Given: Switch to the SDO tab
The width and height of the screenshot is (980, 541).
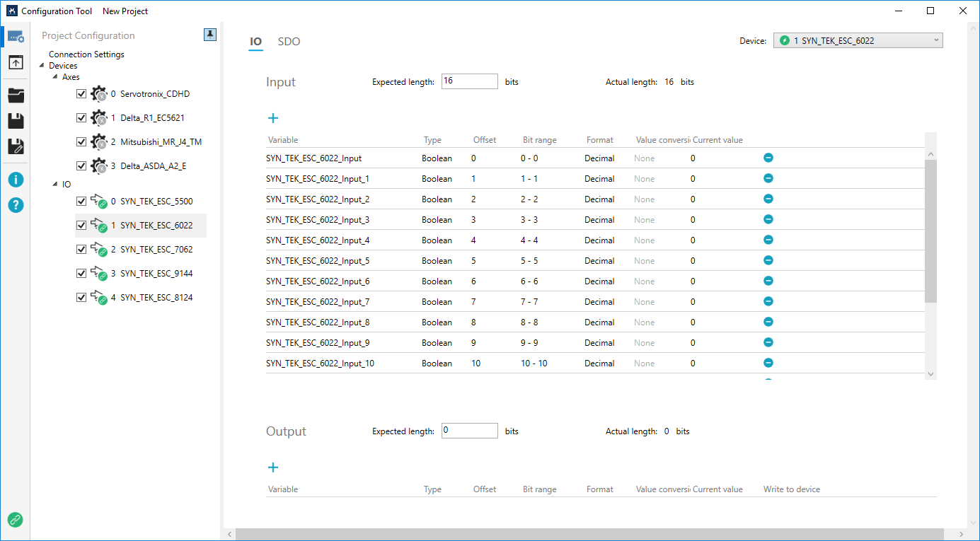Looking at the screenshot, I should tap(289, 42).
